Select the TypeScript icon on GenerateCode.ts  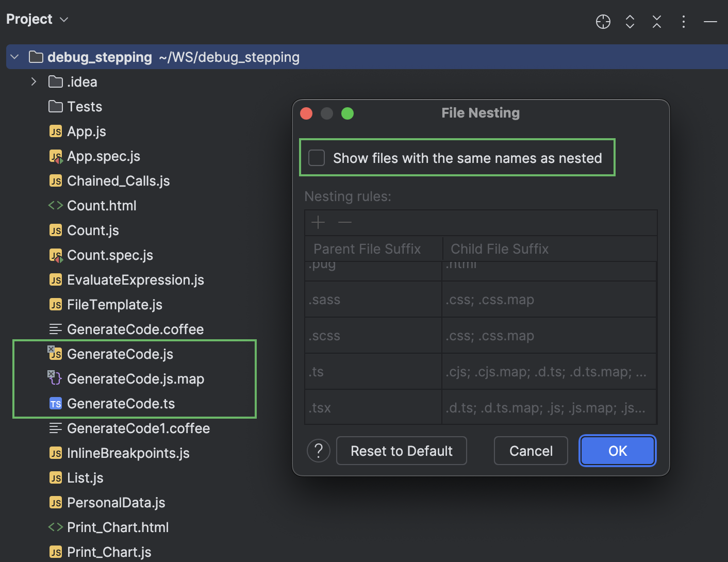click(56, 403)
